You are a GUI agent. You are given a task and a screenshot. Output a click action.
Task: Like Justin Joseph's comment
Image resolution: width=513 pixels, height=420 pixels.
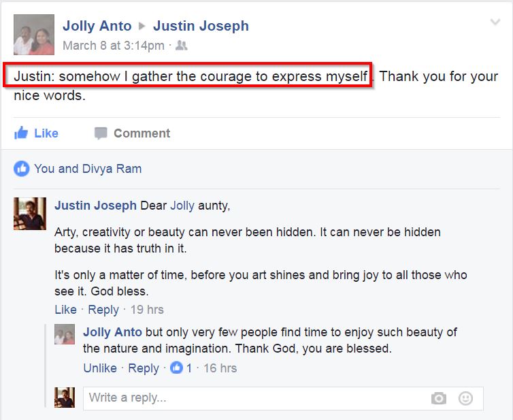pyautogui.click(x=65, y=309)
